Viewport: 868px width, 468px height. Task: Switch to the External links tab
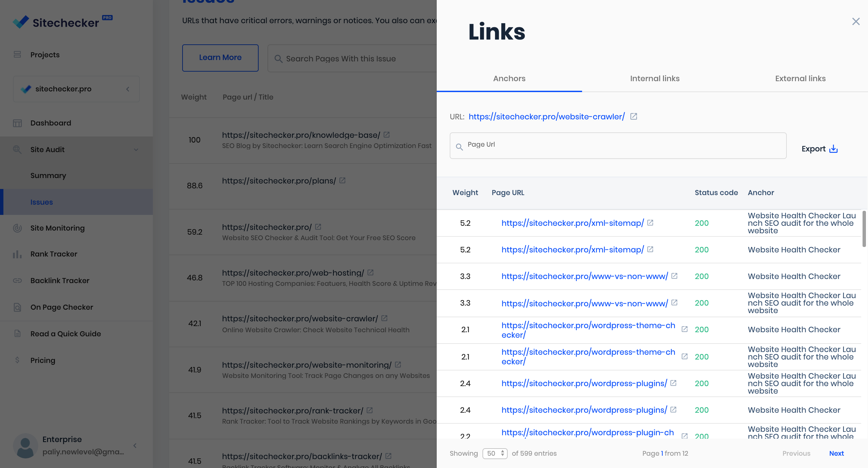(x=800, y=78)
